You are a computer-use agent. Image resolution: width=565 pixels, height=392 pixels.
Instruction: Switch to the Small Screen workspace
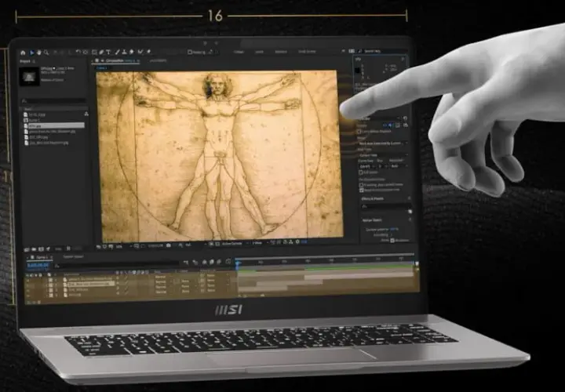point(307,52)
